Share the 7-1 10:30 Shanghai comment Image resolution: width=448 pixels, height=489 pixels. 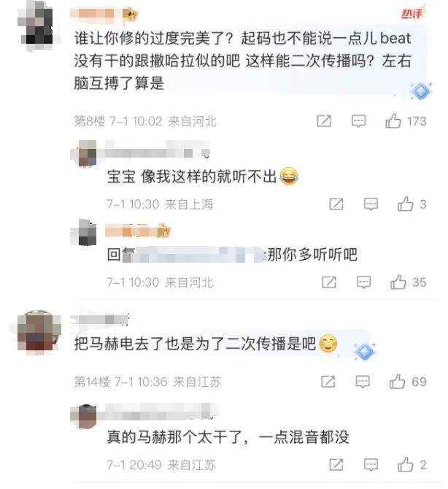point(336,204)
